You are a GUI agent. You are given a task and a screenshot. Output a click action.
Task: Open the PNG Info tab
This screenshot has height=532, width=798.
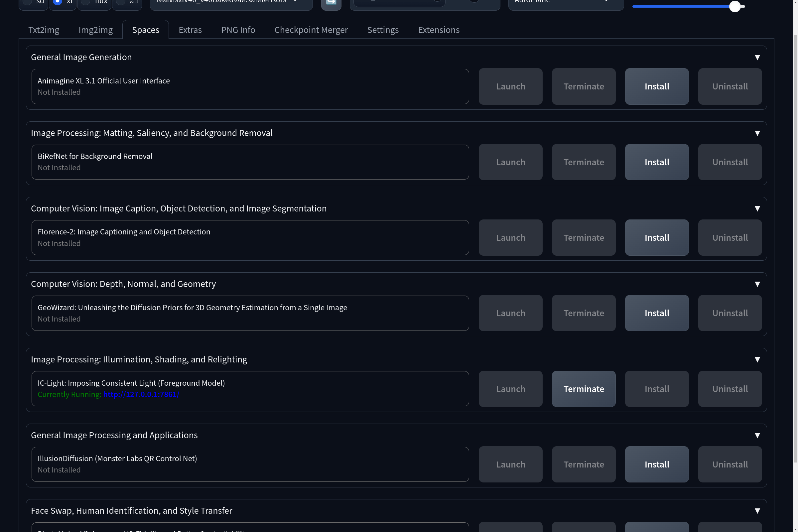238,30
